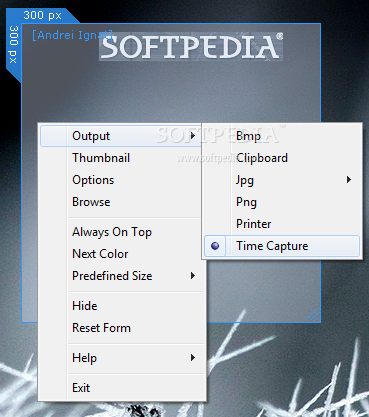
Task: Expand the Help submenu arrow
Action: pos(193,358)
